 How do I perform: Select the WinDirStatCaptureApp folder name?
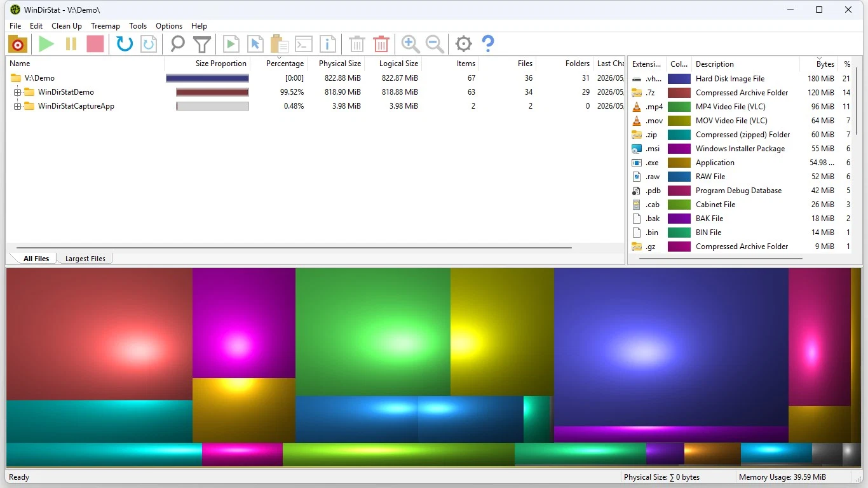[76, 106]
